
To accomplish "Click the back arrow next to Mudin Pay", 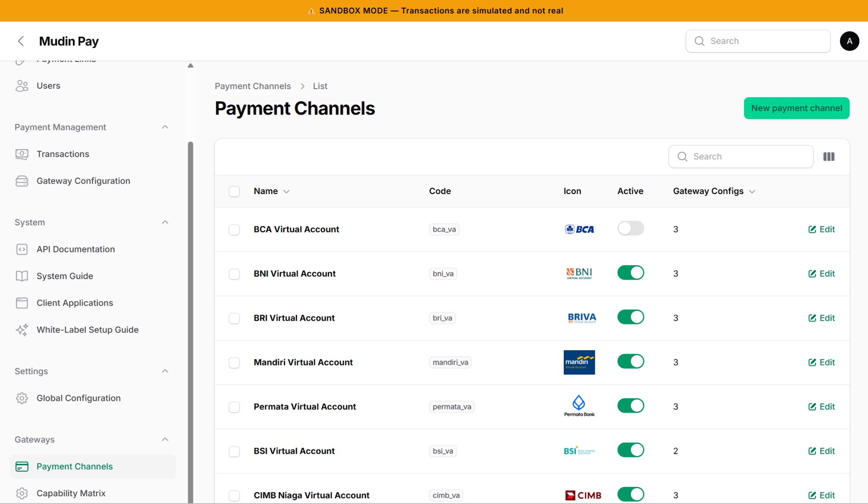I will pos(21,41).
